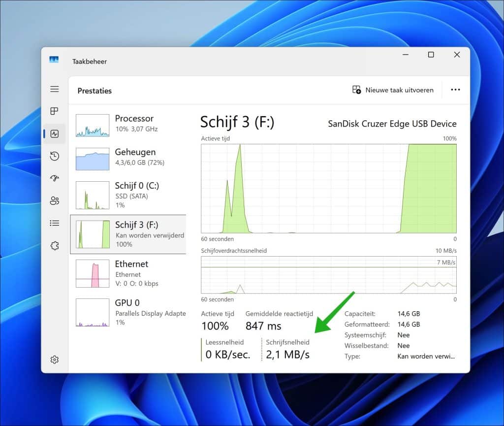Maximize the Taakbeheer window

click(x=431, y=55)
